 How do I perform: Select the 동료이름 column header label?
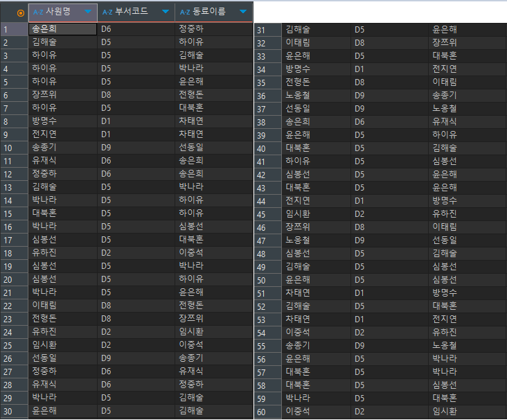pos(209,12)
